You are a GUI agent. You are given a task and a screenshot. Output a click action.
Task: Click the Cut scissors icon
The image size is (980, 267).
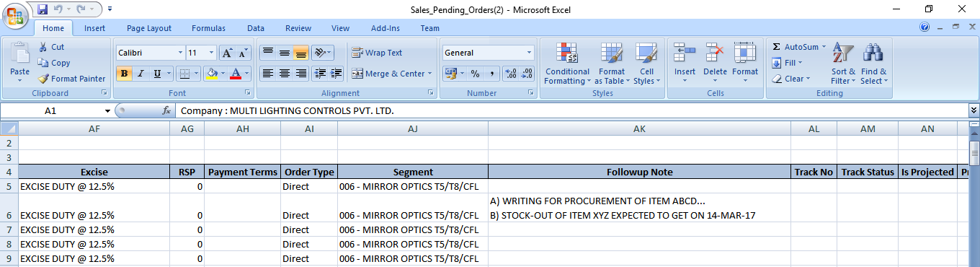point(43,47)
